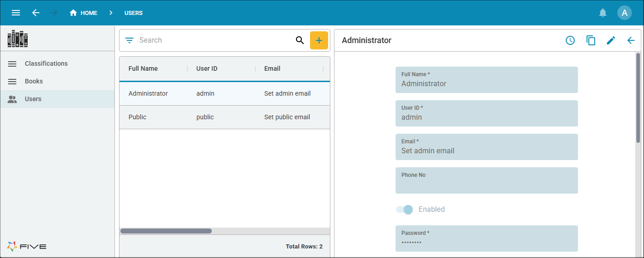This screenshot has width=644, height=258.
Task: Edit the Administrator record with pencil
Action: (611, 40)
